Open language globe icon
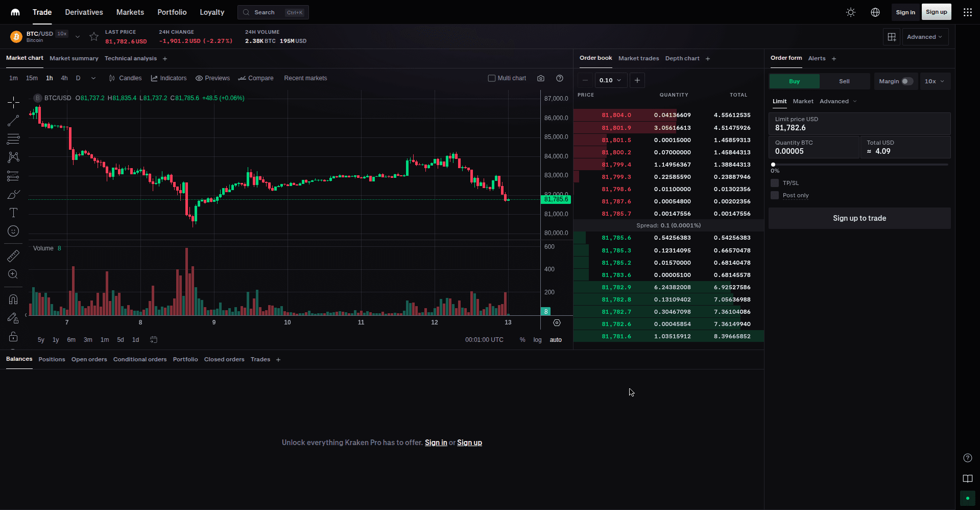 [875, 12]
